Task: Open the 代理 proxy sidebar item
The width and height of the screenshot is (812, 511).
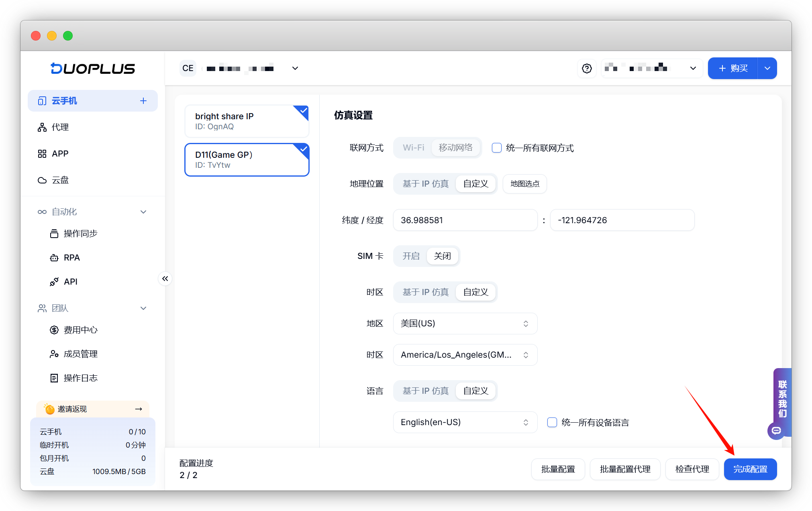Action: [x=60, y=127]
